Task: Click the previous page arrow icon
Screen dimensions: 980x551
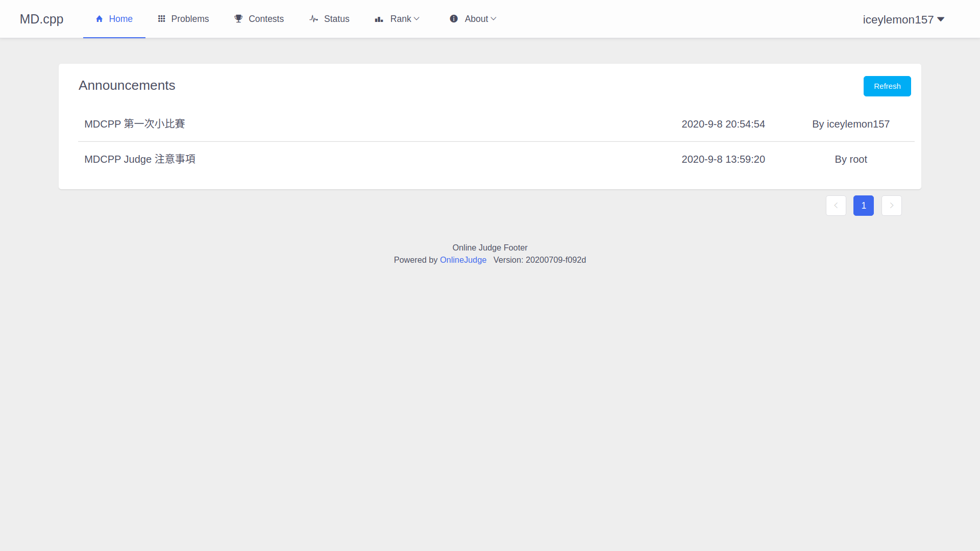Action: tap(836, 206)
